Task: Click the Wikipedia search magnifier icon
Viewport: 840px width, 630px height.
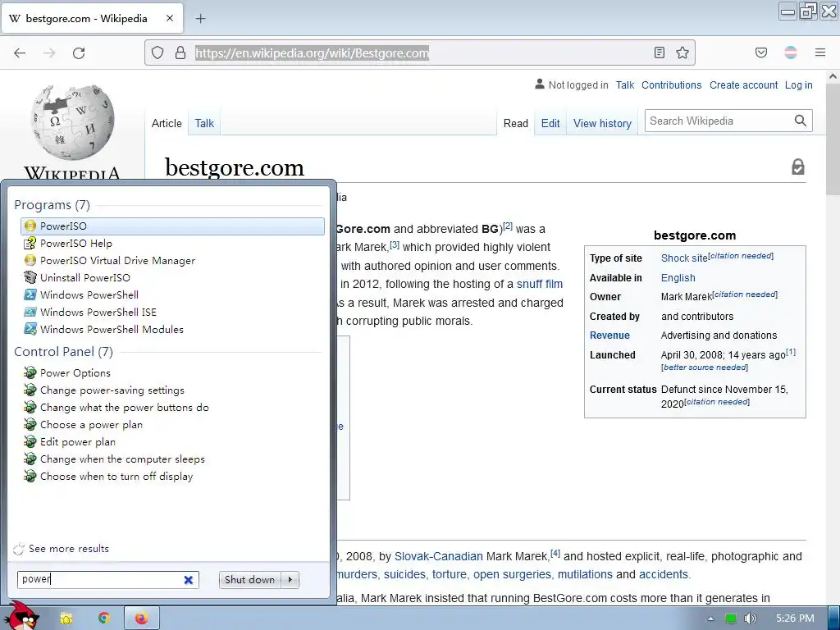Action: click(x=801, y=121)
